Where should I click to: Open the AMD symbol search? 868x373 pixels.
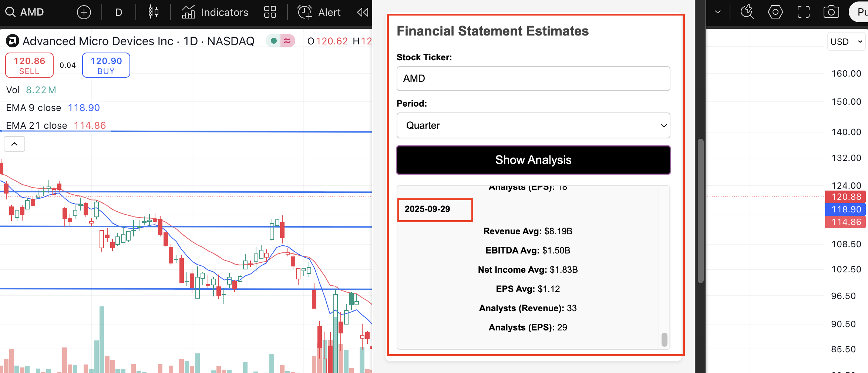(x=25, y=12)
